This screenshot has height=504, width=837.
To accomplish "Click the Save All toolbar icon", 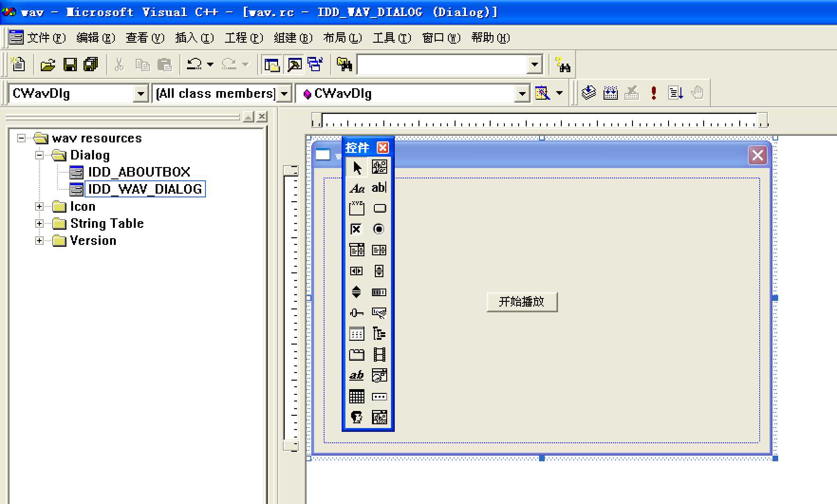I will [91, 64].
